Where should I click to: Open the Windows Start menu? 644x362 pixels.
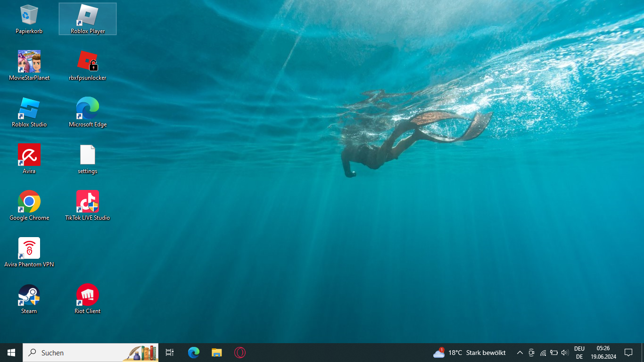click(x=11, y=353)
